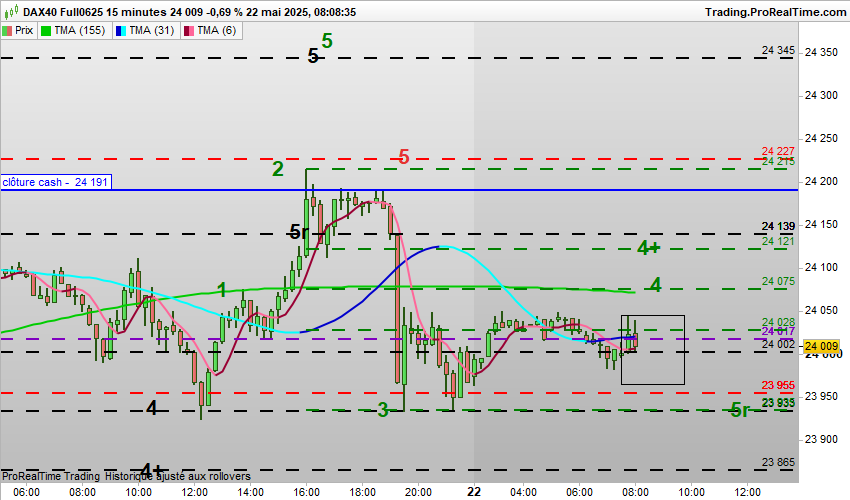This screenshot has height=500, width=850.
Task: Click 24 100 on the price axis
Action: [x=821, y=267]
